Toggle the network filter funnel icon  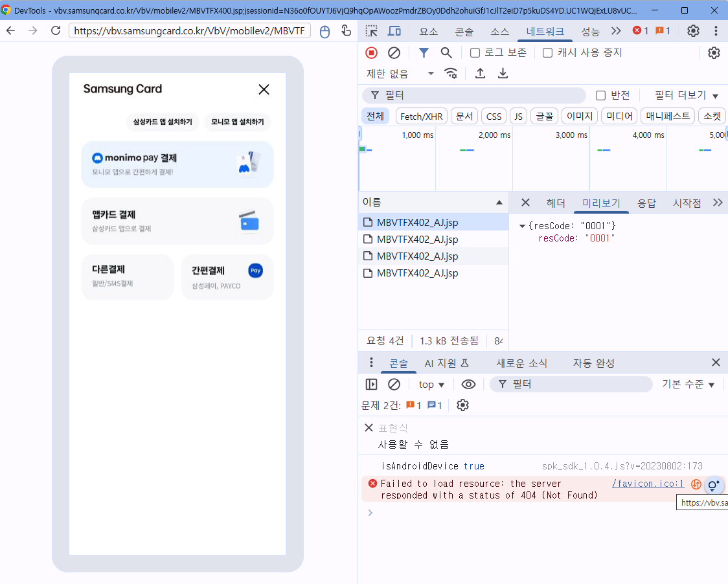424,53
